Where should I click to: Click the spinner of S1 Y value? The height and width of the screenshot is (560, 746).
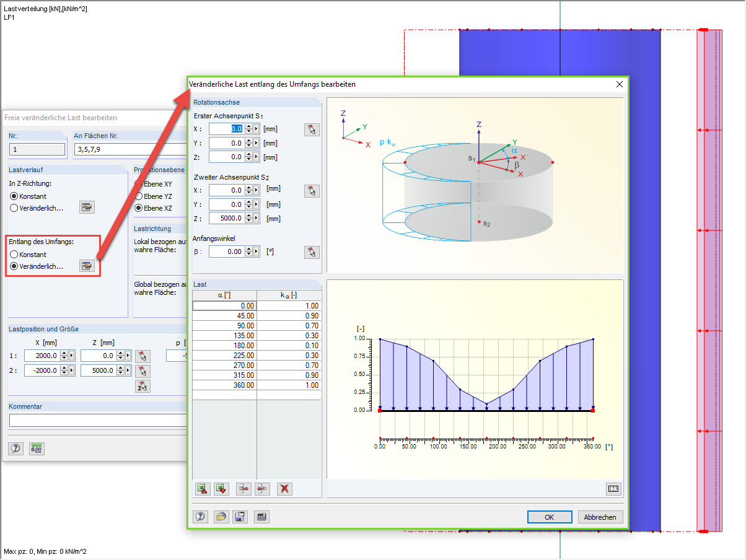(249, 143)
